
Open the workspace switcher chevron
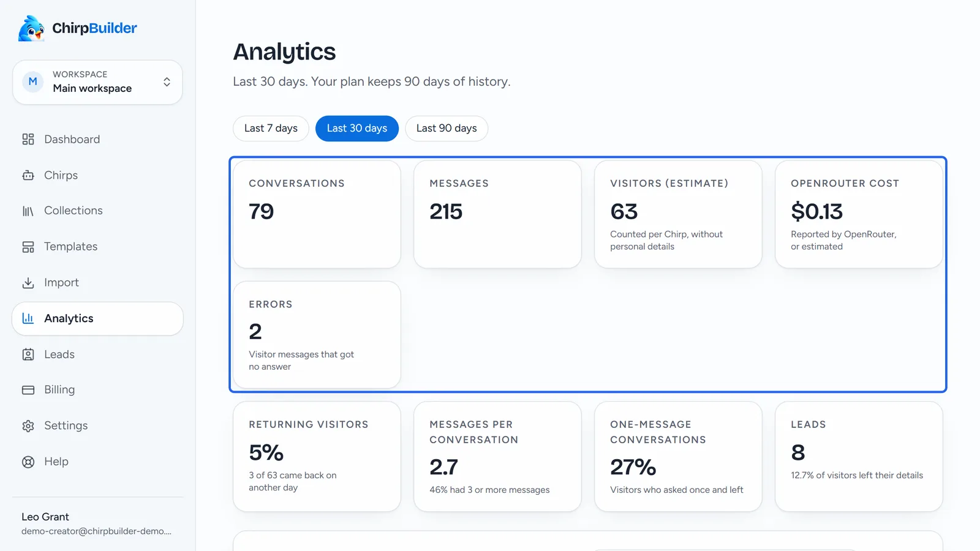coord(167,82)
